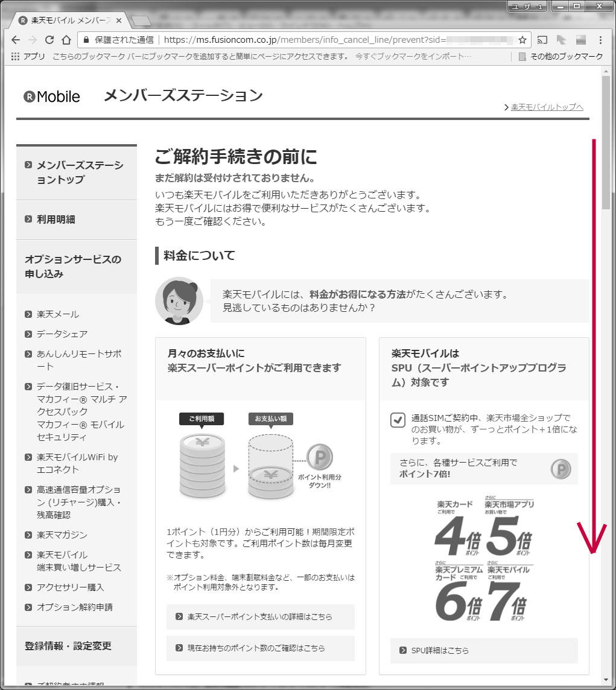
Task: Bookmark page with the star icon
Action: tap(522, 40)
